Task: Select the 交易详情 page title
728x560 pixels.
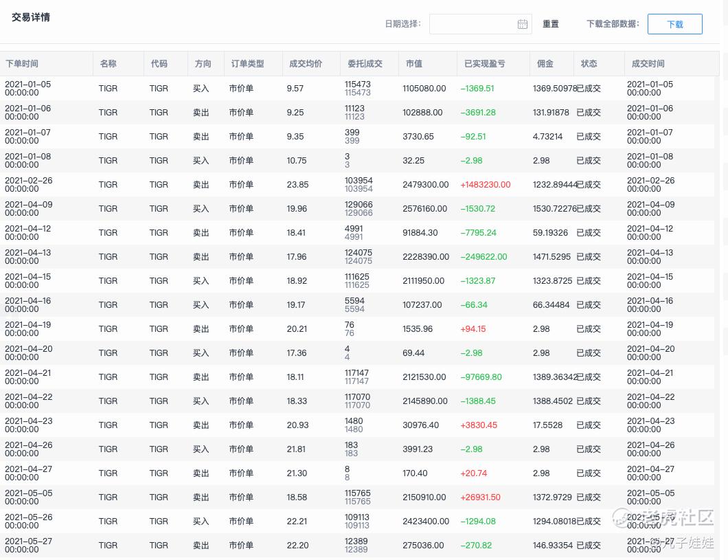Action: click(x=31, y=17)
